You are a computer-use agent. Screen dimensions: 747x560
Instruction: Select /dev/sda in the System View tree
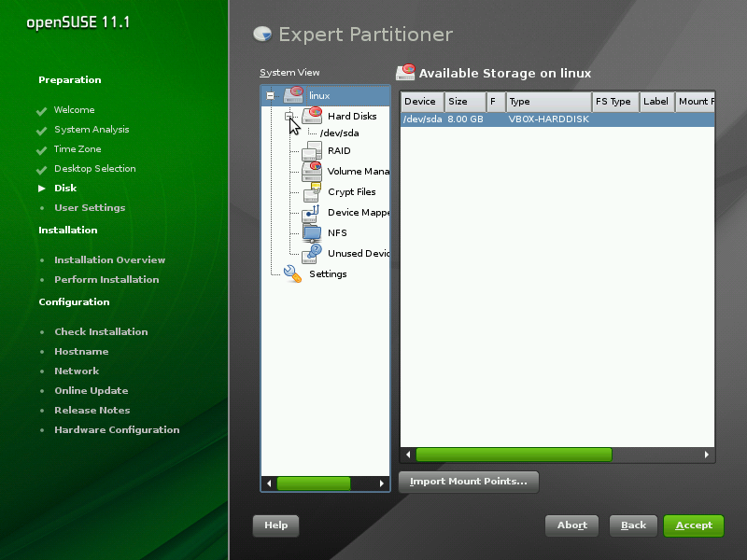(x=339, y=133)
